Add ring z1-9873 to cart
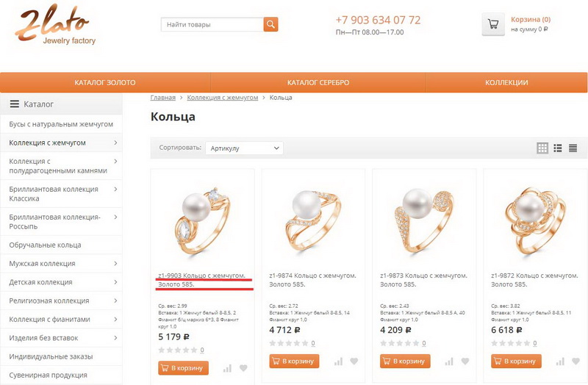 [x=405, y=361]
